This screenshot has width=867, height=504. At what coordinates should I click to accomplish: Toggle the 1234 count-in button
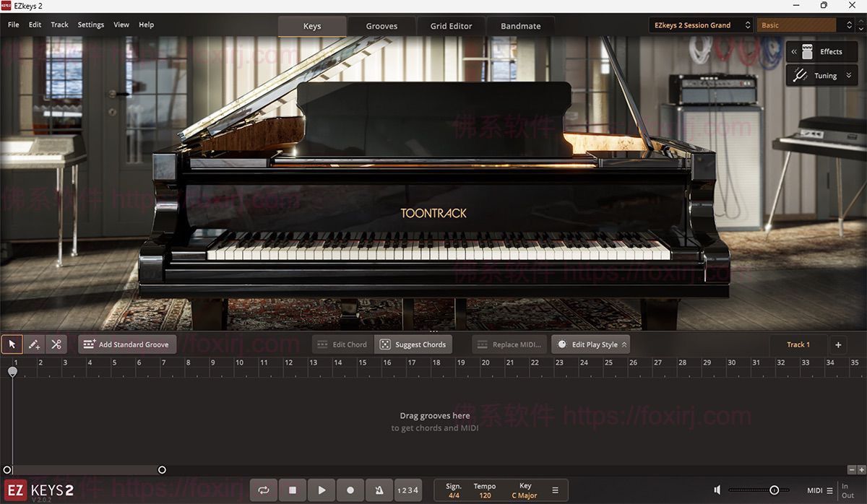[x=408, y=490]
